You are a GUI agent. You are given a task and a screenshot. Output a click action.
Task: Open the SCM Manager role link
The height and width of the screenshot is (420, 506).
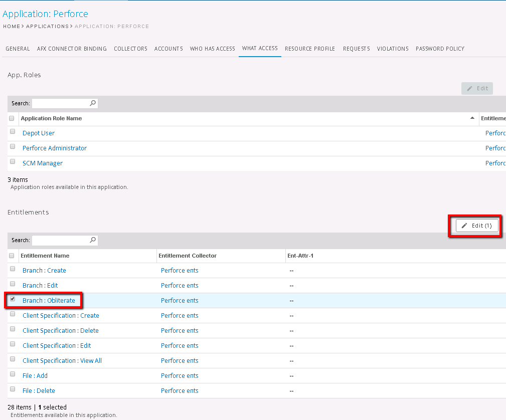(x=43, y=163)
